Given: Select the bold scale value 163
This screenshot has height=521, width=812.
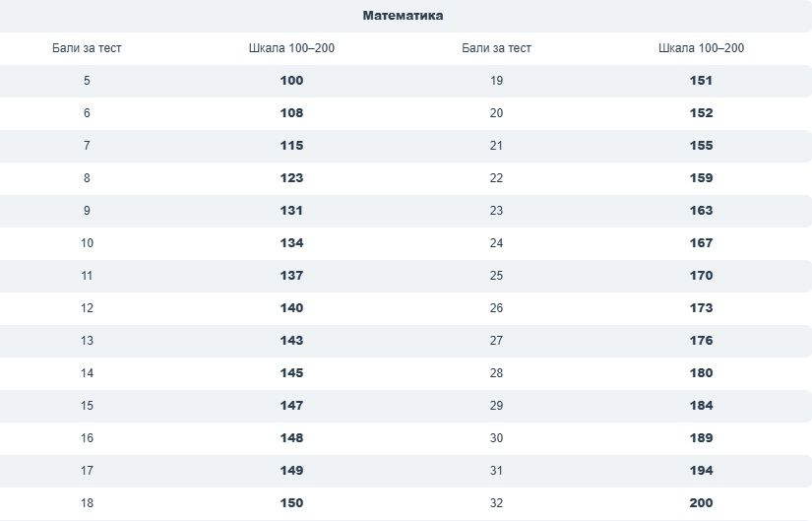Looking at the screenshot, I should tap(701, 211).
